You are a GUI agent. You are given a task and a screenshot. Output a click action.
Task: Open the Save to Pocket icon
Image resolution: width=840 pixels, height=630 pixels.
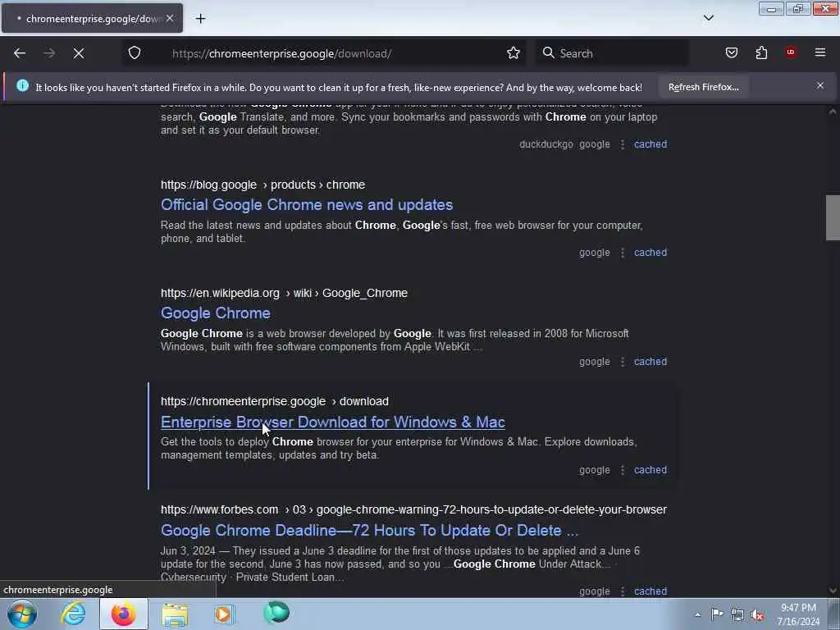(731, 52)
